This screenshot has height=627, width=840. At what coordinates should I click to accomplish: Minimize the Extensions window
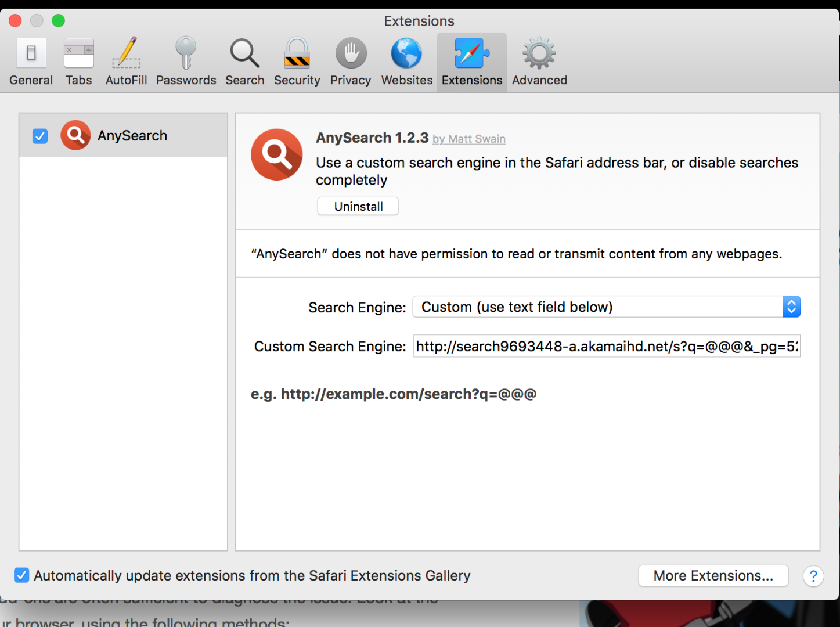[x=37, y=21]
